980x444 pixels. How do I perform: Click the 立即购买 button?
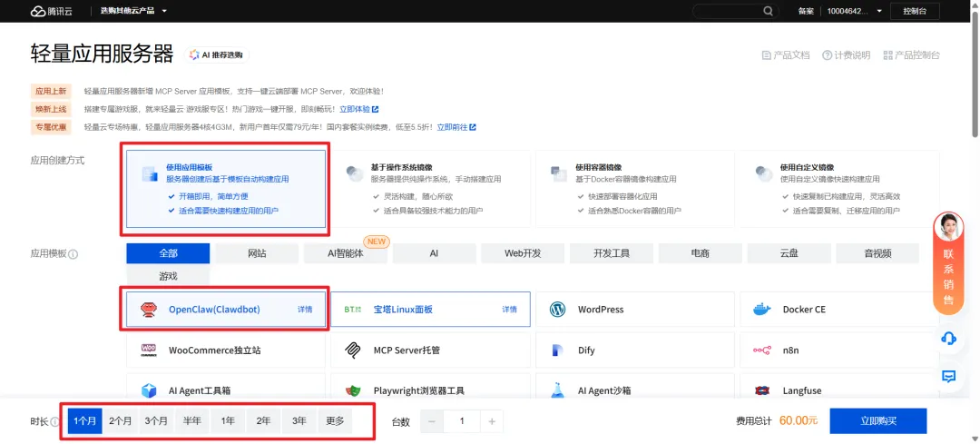[x=878, y=421]
